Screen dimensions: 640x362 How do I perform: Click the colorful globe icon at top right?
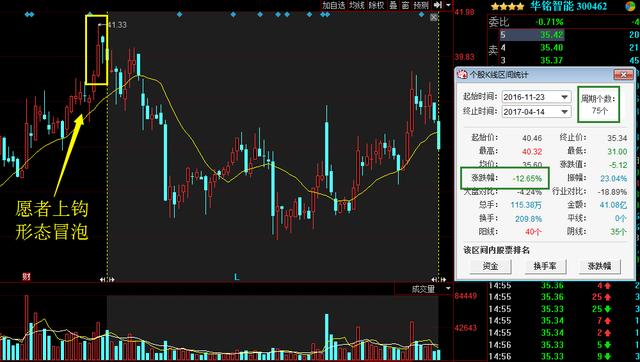pos(631,6)
